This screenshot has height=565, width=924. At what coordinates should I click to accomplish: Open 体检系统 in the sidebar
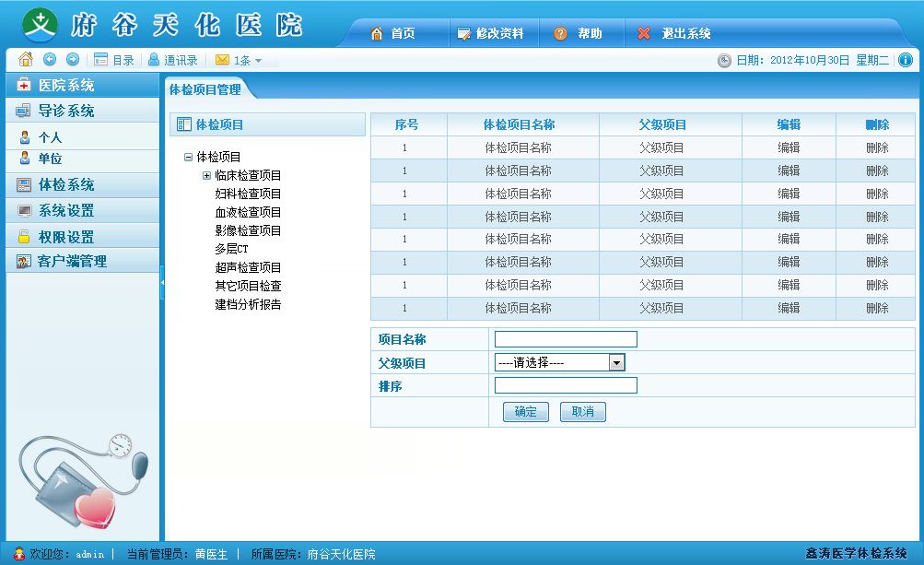click(83, 184)
